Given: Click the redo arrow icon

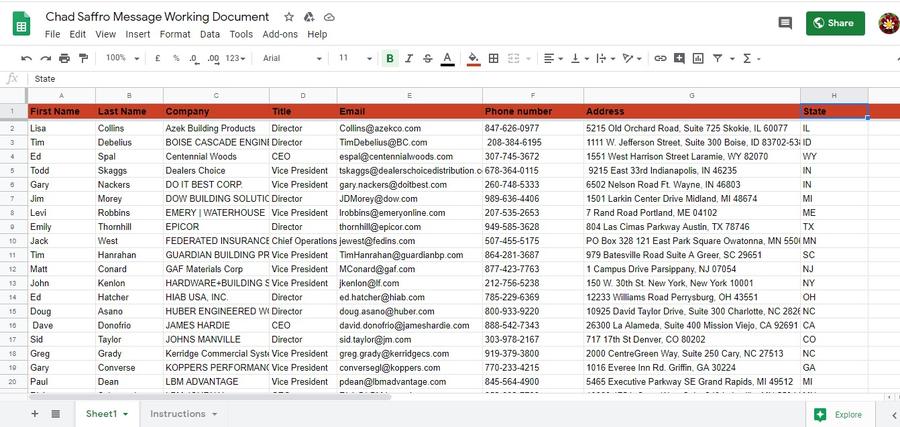Looking at the screenshot, I should [45, 58].
